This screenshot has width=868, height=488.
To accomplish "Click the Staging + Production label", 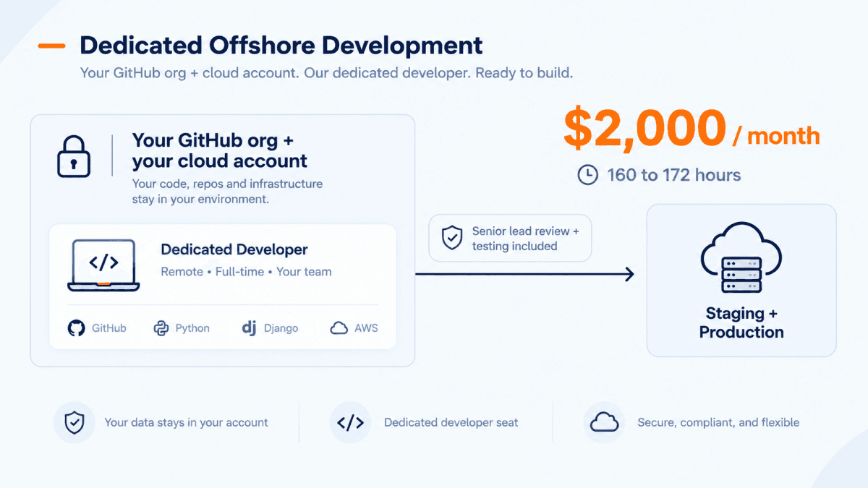I will [x=741, y=323].
